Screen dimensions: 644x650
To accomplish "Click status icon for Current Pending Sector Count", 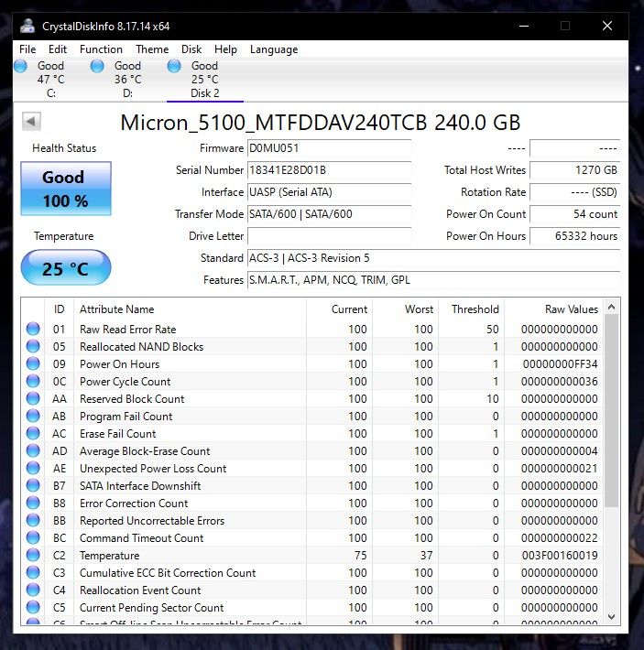I will [33, 607].
